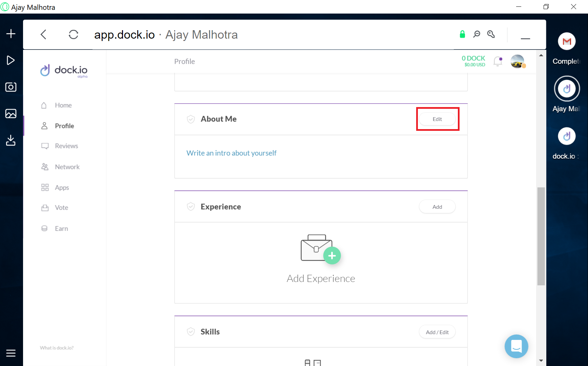Viewport: 588px width, 366px height.
Task: Open the chat support bubble
Action: point(516,346)
